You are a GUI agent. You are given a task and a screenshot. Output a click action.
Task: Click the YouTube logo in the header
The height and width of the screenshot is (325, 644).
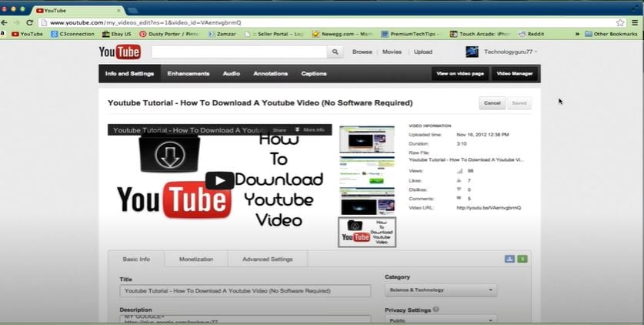[119, 52]
